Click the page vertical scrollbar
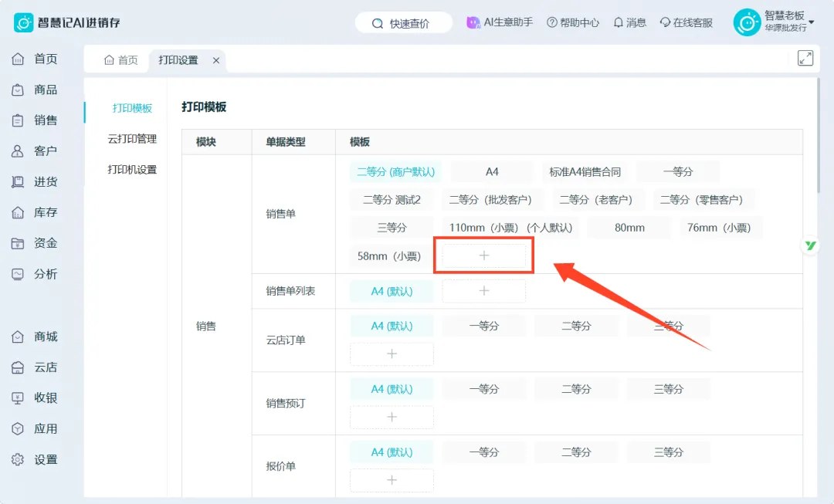Screen dimensions: 834x504 click(819, 136)
